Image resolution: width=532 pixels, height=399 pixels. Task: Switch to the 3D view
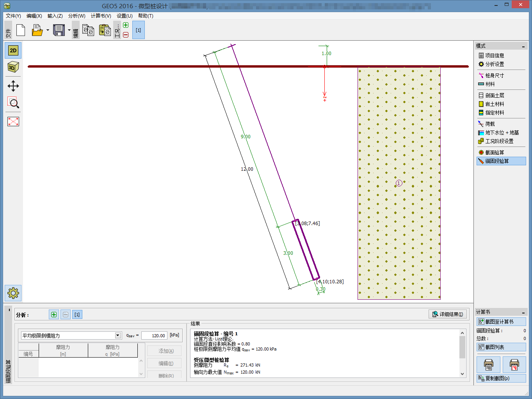coord(13,67)
